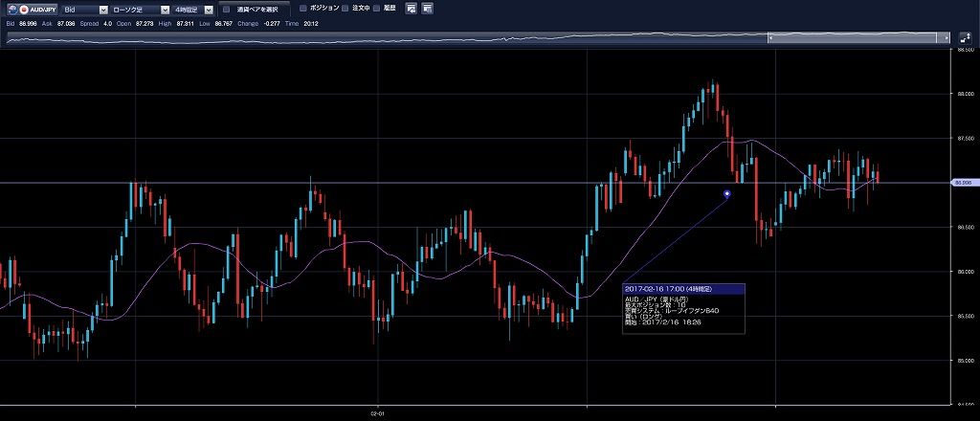
Task: Toggle the 通貨ペアを選択 checkbox
Action: click(x=226, y=10)
